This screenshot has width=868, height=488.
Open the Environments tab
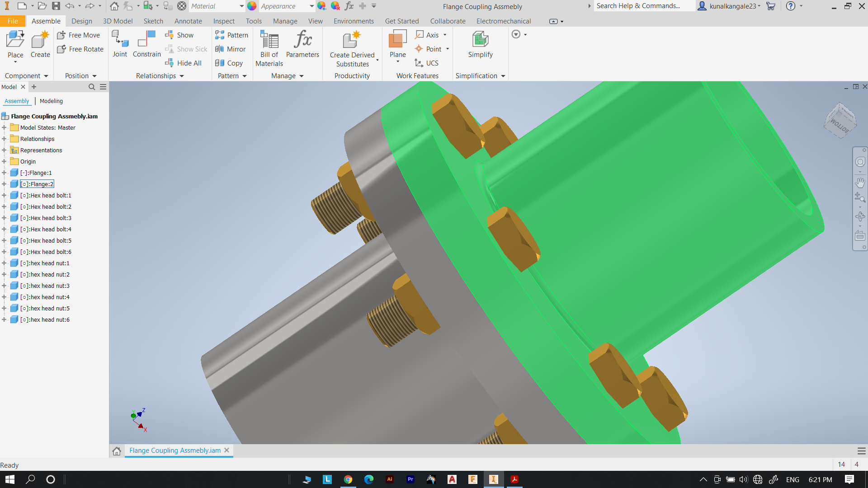point(354,21)
